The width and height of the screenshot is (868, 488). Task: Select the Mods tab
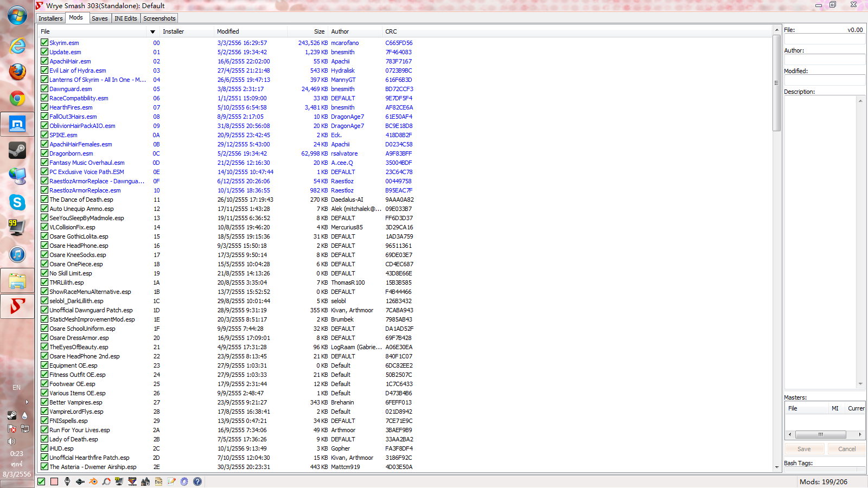point(76,17)
